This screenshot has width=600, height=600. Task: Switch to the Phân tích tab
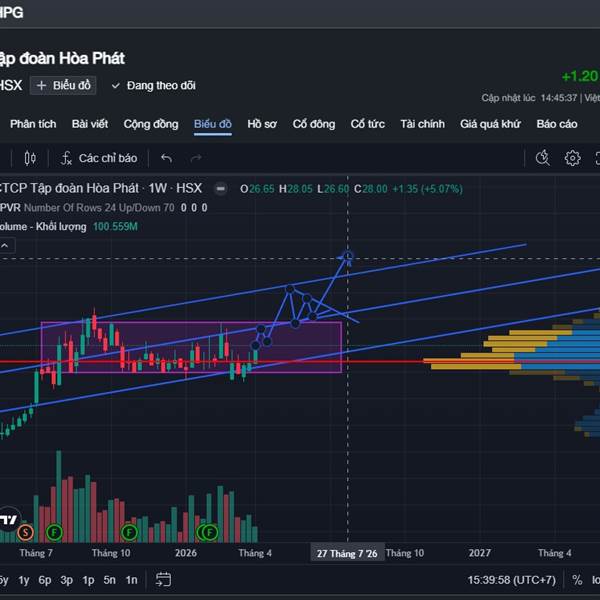click(x=33, y=124)
